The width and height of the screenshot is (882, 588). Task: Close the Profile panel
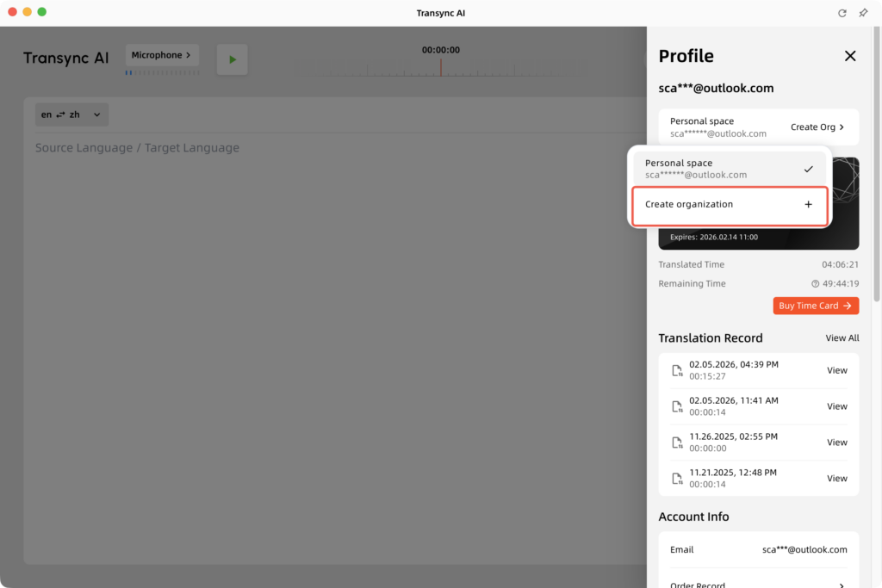tap(849, 56)
